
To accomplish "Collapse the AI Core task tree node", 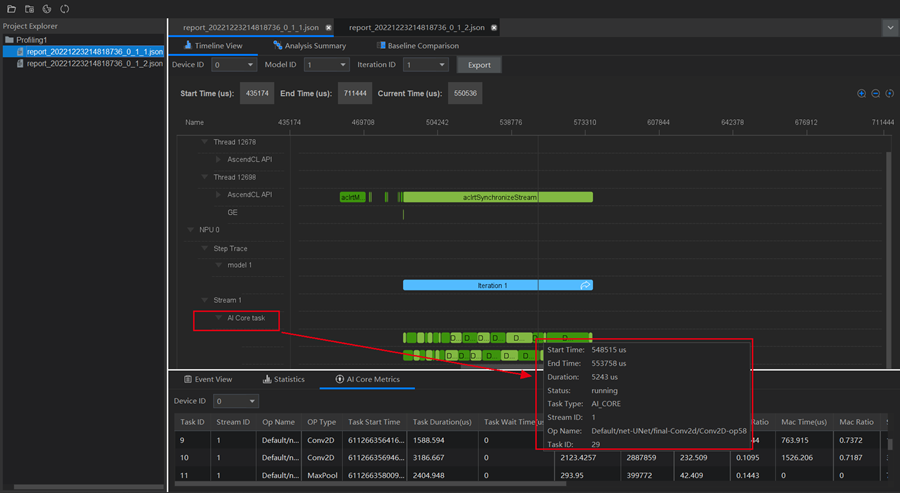I will coord(219,318).
